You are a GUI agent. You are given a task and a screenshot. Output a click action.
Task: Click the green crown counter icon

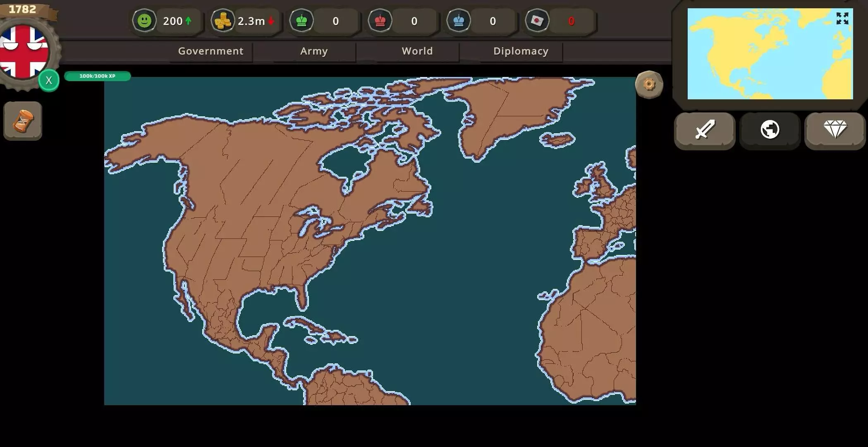pyautogui.click(x=301, y=21)
